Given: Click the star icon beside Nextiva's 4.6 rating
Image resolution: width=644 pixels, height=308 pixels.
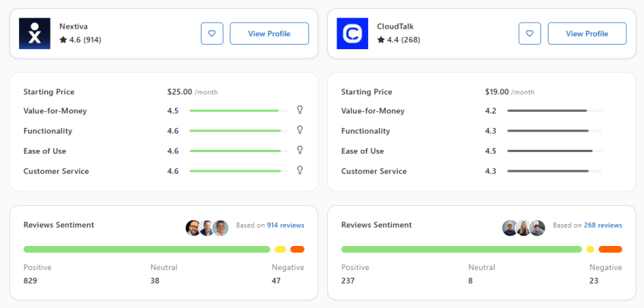Looking at the screenshot, I should (x=63, y=40).
